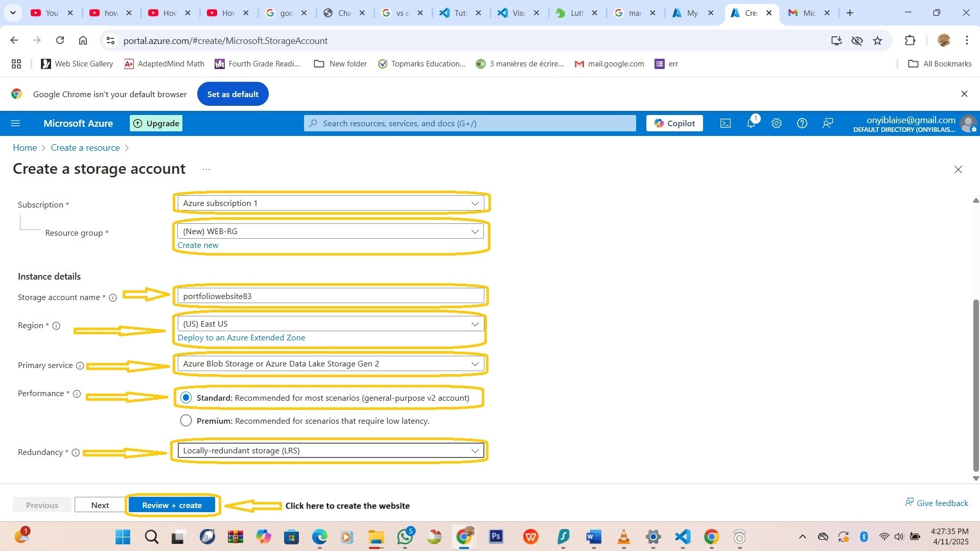Open Subscription dropdown
Image resolution: width=980 pixels, height=551 pixels.
(x=331, y=203)
